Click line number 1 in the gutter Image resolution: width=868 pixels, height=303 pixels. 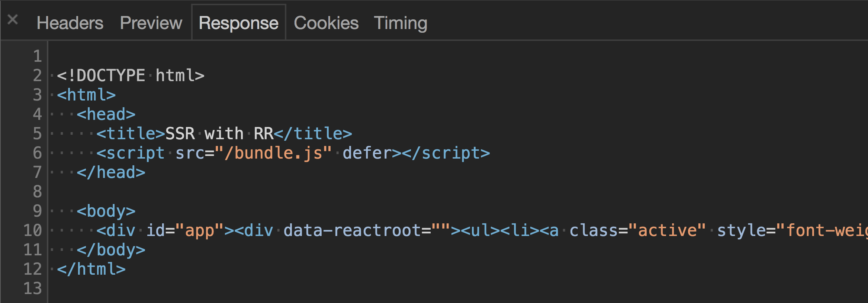click(37, 57)
